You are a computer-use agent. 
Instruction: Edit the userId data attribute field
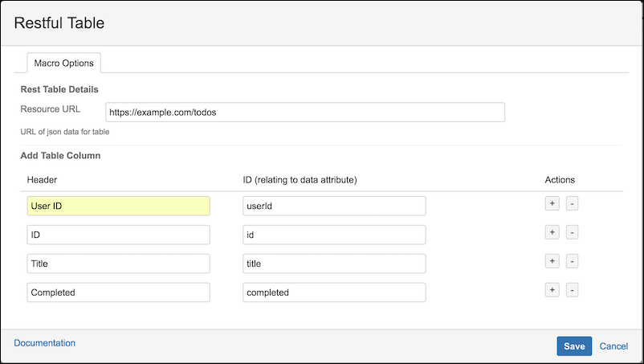pyautogui.click(x=334, y=206)
